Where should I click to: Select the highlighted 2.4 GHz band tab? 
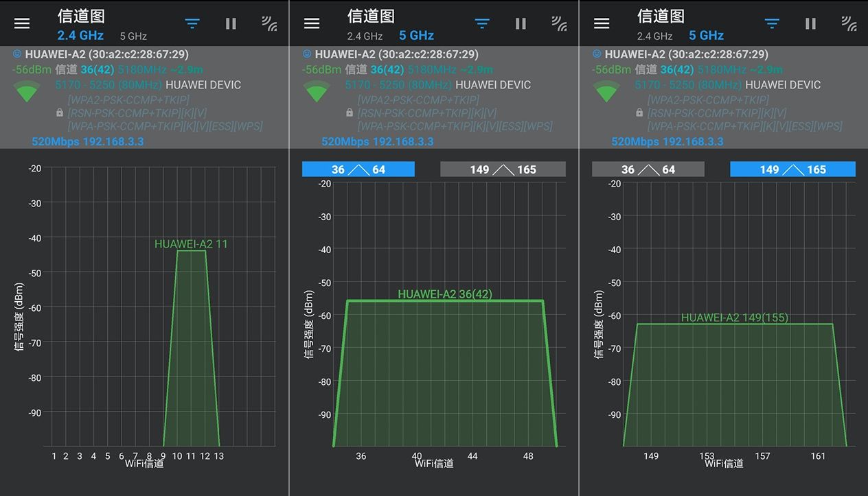80,35
